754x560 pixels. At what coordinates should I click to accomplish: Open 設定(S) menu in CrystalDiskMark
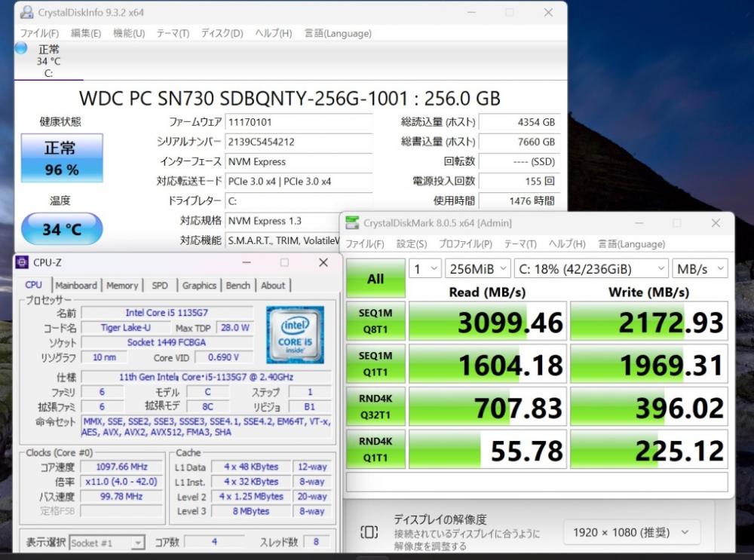[412, 243]
